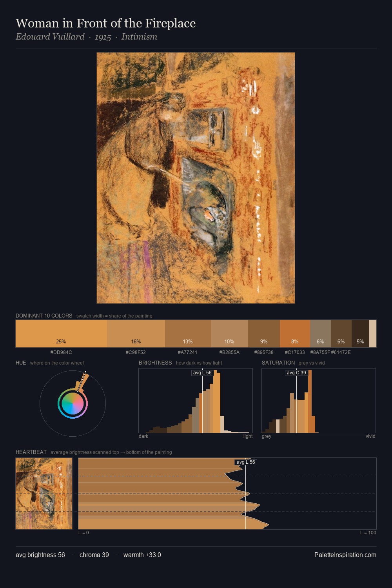Click the small painting thumbnail beside the heartbeat chart

coord(44,494)
